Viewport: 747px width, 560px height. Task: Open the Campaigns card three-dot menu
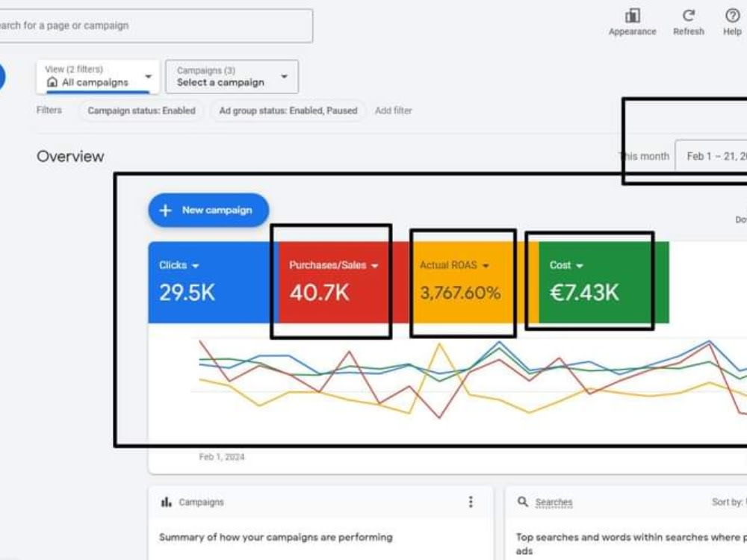pyautogui.click(x=471, y=502)
